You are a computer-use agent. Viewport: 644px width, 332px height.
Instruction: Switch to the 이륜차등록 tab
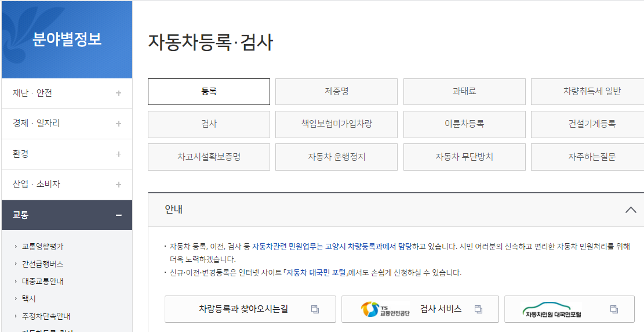click(464, 124)
